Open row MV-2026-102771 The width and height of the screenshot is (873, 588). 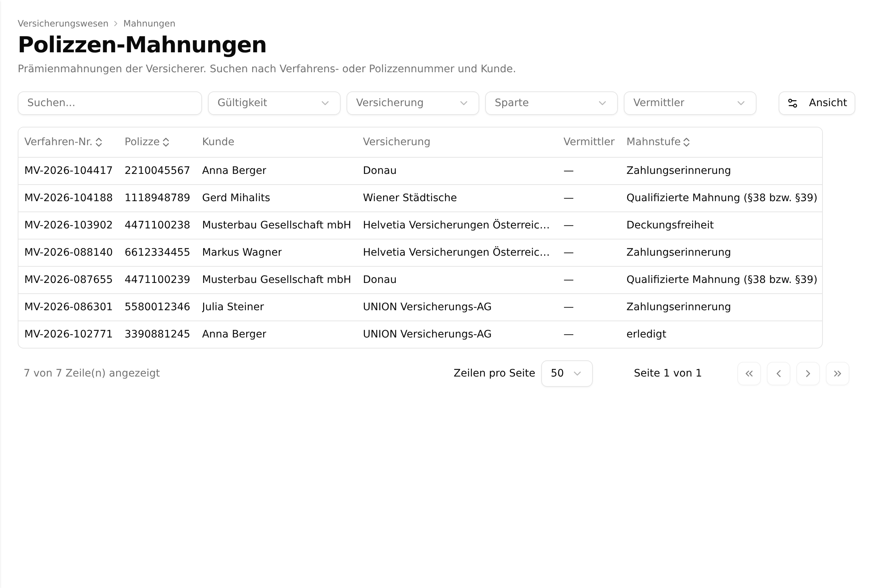point(420,335)
